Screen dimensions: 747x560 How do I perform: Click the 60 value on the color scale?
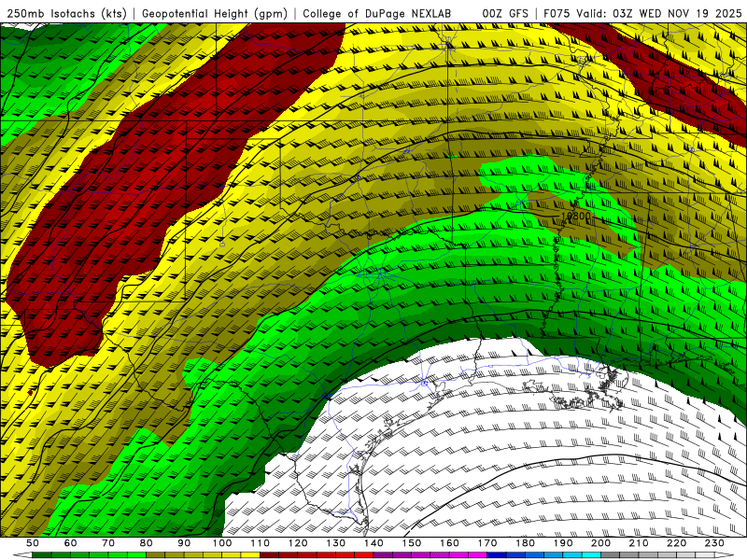70,543
